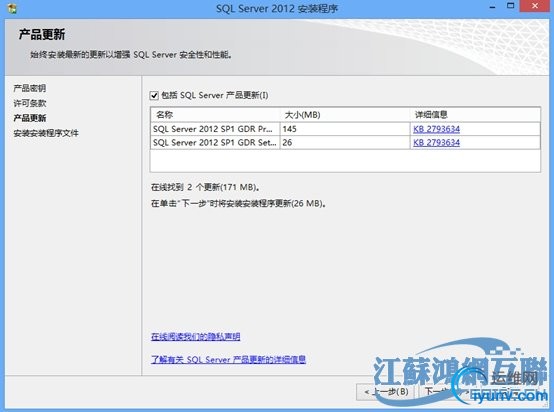Image resolution: width=554 pixels, height=412 pixels.
Task: Toggle the 包括 SQL Server 产品更新 checkbox
Action: pyautogui.click(x=154, y=95)
